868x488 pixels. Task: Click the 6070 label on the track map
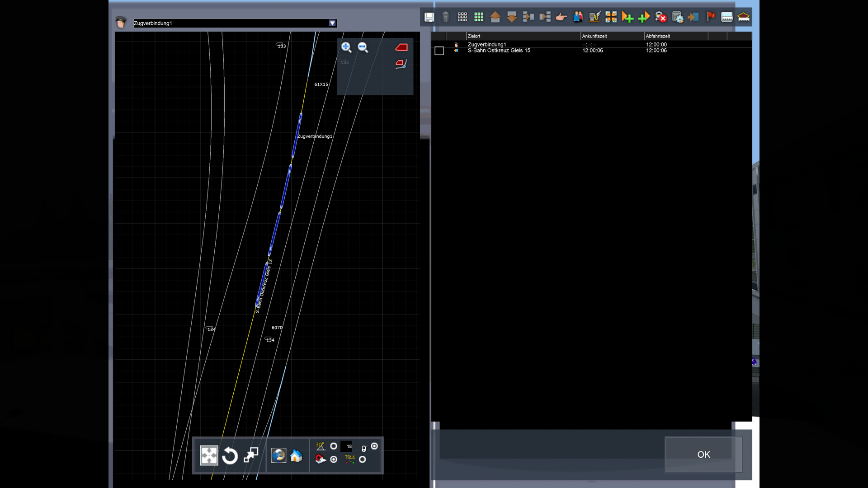(x=277, y=328)
